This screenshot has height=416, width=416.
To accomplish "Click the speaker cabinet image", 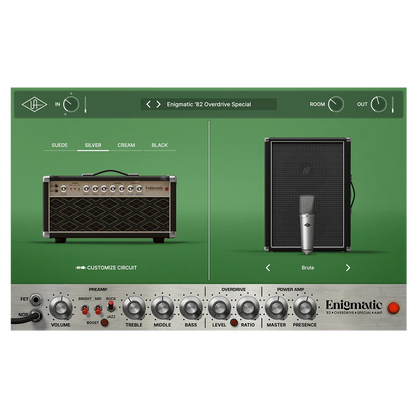I will (308, 194).
